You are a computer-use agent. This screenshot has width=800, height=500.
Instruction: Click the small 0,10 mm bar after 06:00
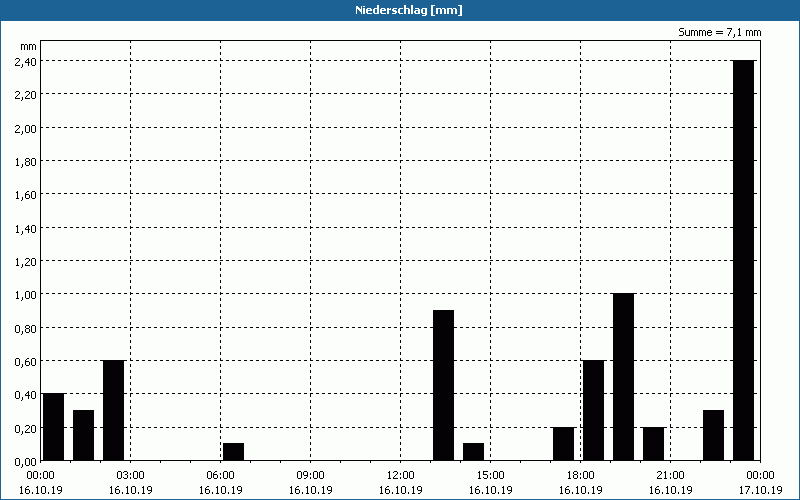pos(233,452)
